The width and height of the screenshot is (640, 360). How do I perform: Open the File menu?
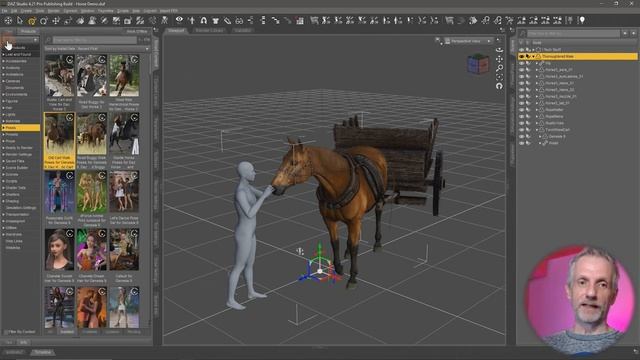4,11
